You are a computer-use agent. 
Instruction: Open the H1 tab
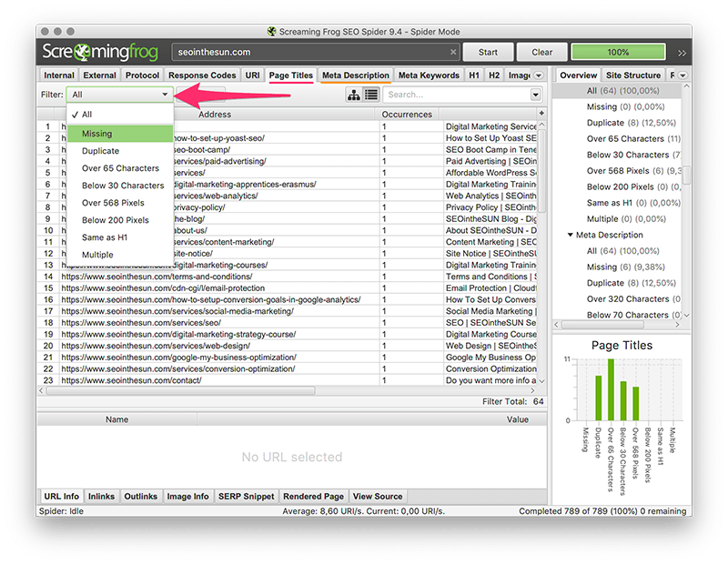click(474, 76)
